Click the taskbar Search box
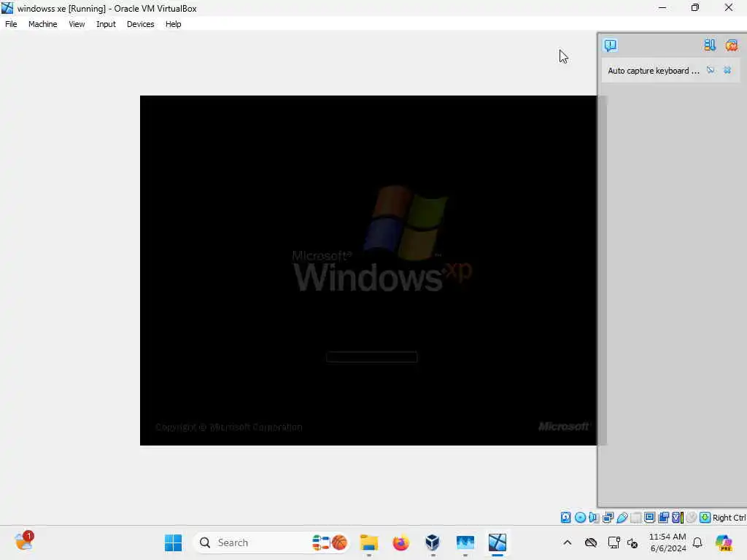Screen dimensions: 747x560 (271, 542)
